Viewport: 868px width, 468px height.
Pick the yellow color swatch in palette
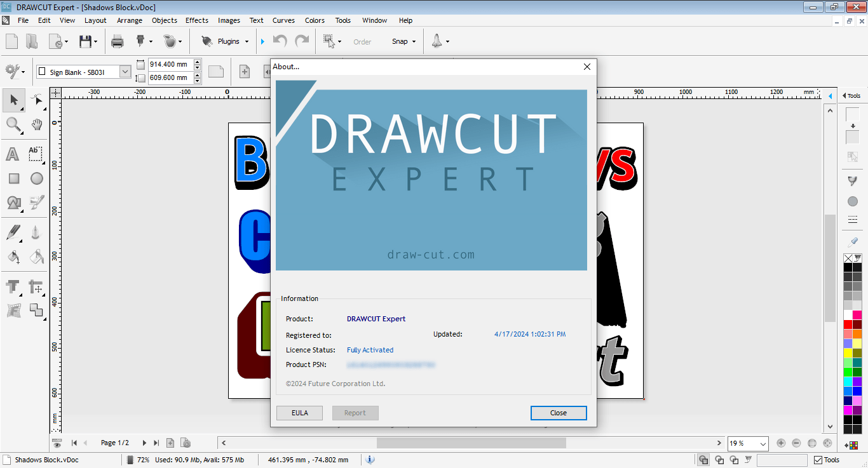pyautogui.click(x=848, y=353)
